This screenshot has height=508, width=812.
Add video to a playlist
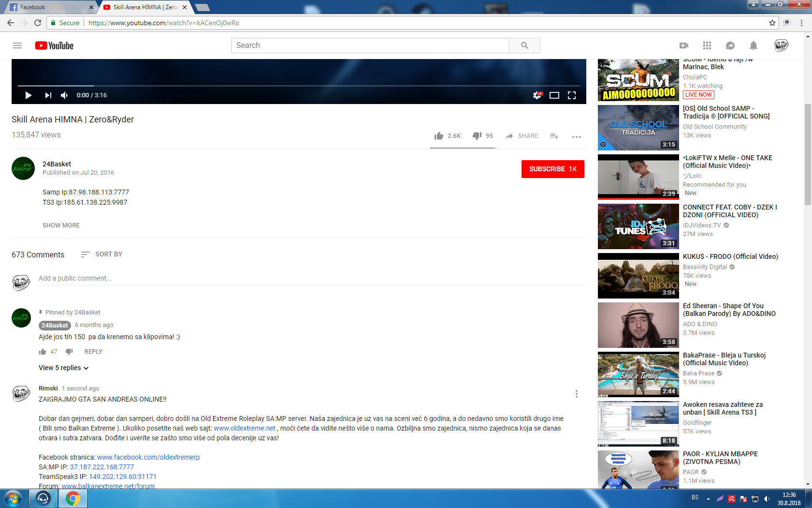click(554, 136)
